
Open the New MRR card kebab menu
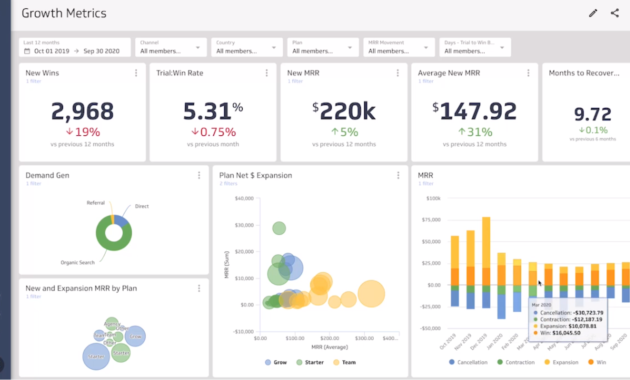tap(398, 73)
